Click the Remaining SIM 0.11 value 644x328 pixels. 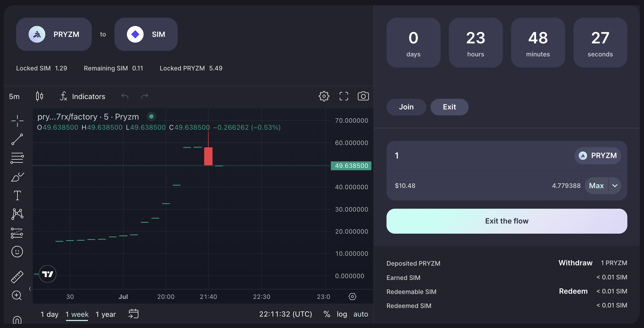tap(138, 68)
